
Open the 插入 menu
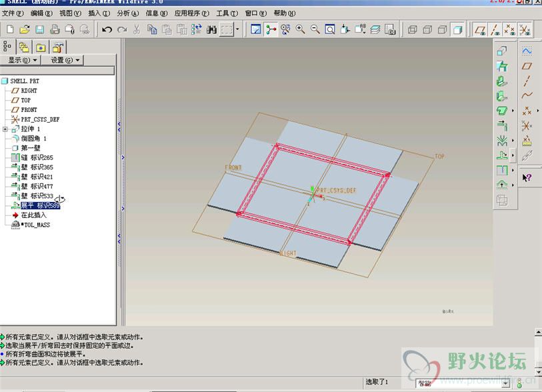(x=99, y=13)
